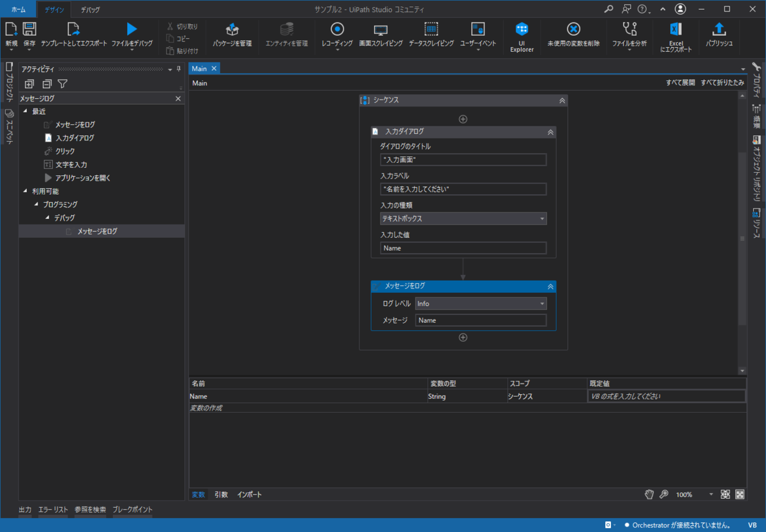This screenshot has width=766, height=532.
Task: Collapse the デバッグ tree node
Action: [x=47, y=218]
